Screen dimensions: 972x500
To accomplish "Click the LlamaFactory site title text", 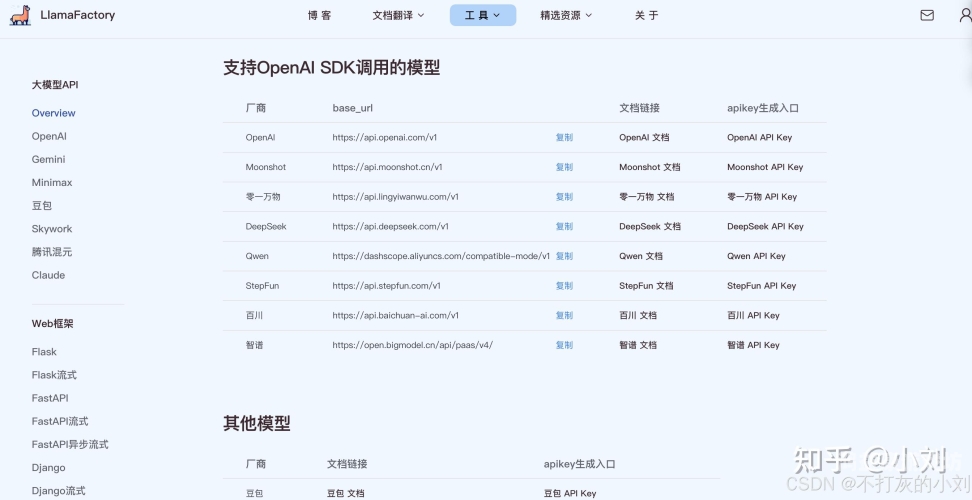I will (77, 15).
